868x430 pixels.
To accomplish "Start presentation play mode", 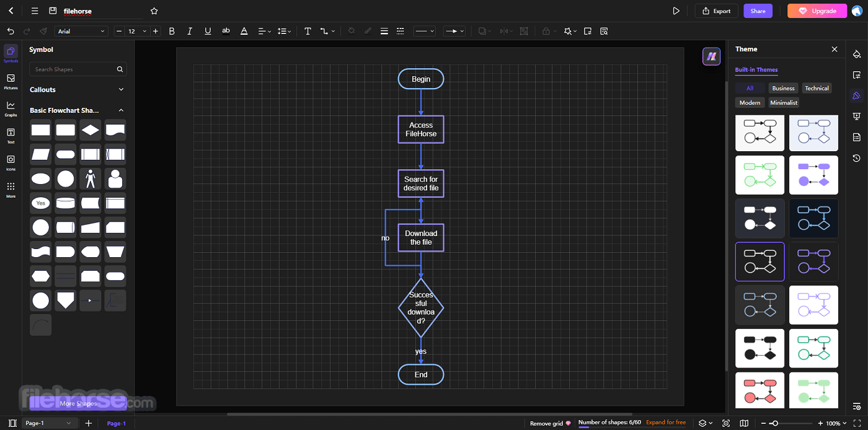I will 676,11.
